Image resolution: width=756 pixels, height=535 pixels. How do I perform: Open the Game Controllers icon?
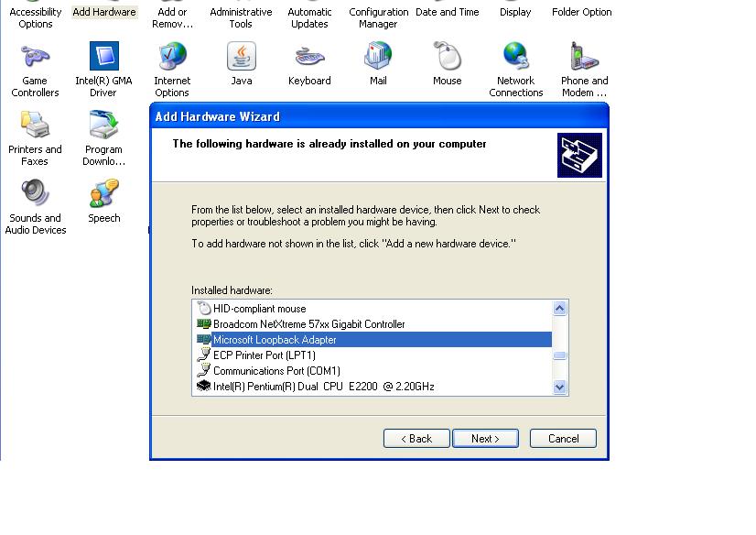click(x=35, y=57)
